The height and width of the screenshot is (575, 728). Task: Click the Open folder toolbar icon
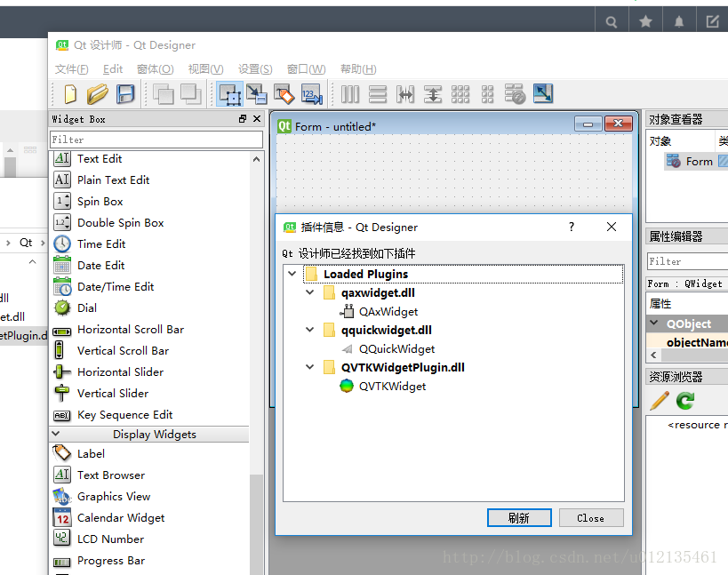(x=98, y=94)
